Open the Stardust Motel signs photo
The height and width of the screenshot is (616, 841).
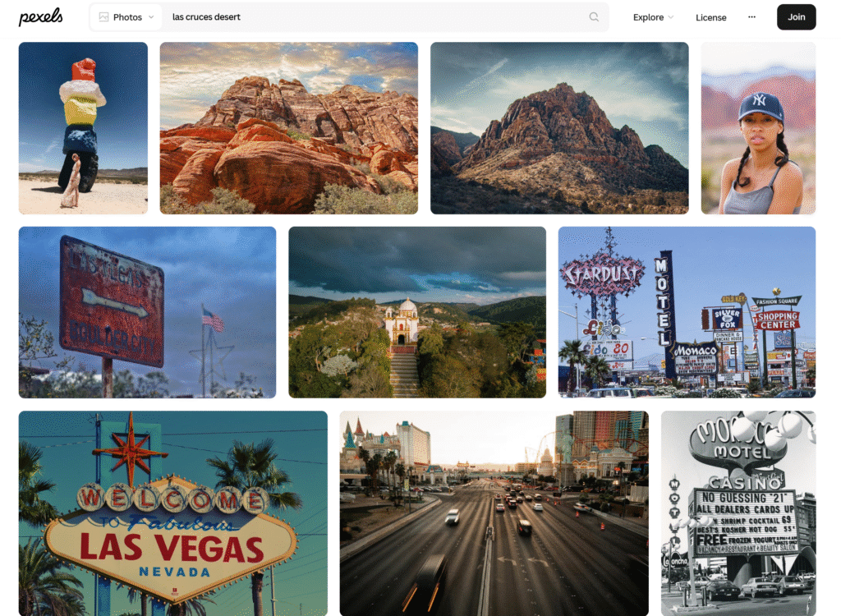tap(687, 312)
